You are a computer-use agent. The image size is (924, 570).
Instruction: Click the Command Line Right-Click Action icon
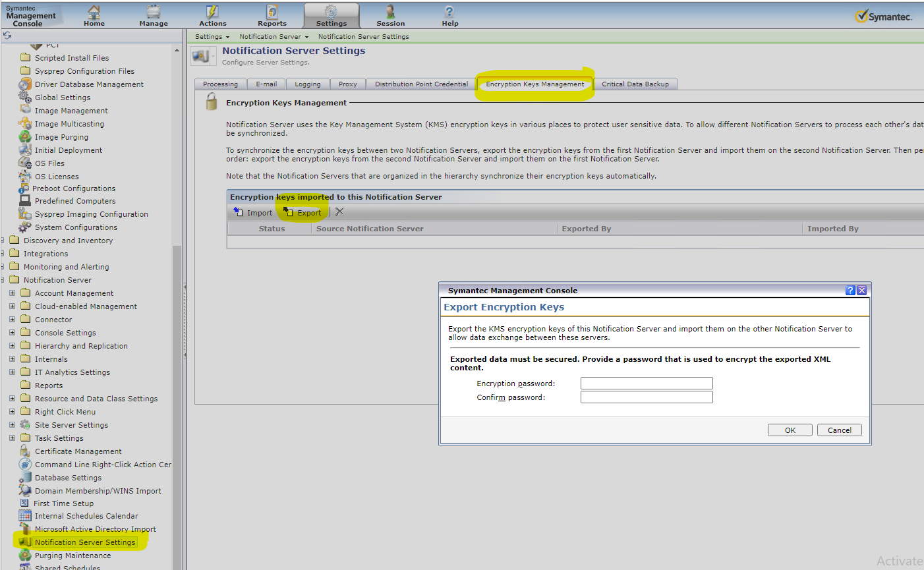point(25,464)
